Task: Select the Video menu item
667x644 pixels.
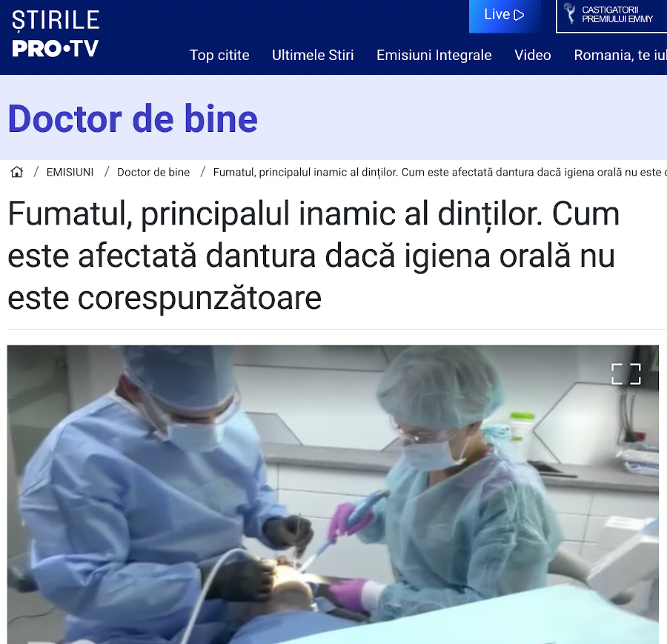Action: (x=533, y=55)
